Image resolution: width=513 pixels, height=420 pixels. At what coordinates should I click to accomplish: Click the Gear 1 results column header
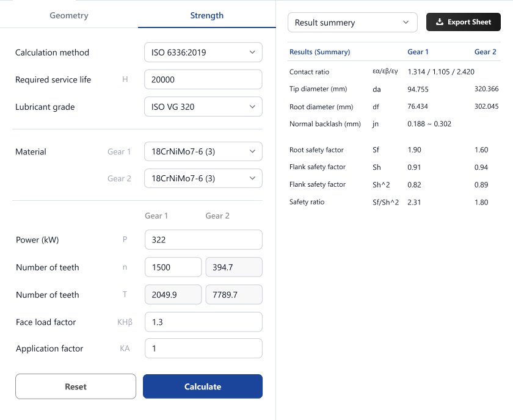418,52
